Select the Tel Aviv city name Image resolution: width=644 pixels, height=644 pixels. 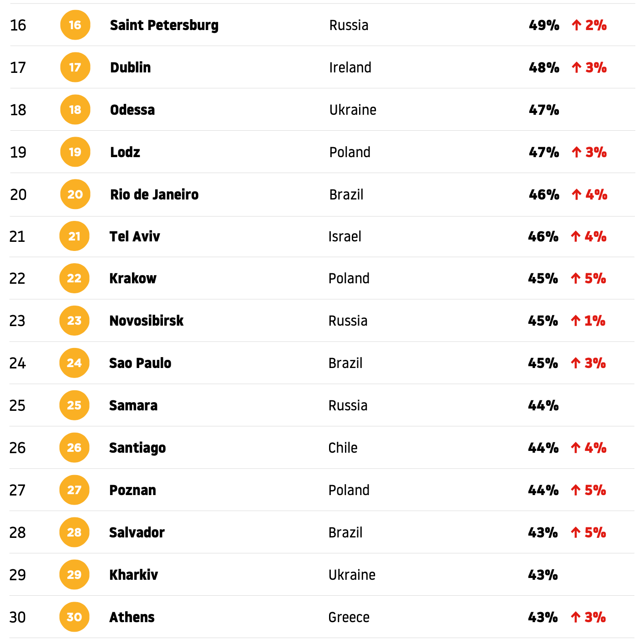135,237
